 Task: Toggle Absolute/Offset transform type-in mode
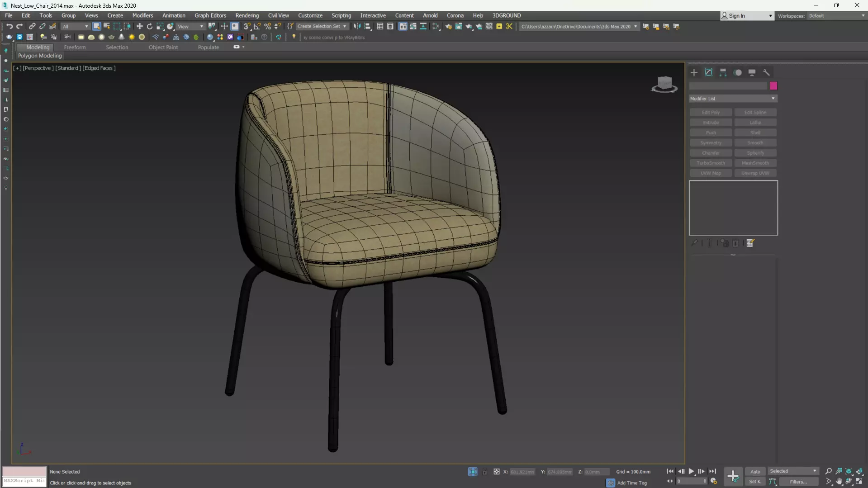pyautogui.click(x=496, y=472)
